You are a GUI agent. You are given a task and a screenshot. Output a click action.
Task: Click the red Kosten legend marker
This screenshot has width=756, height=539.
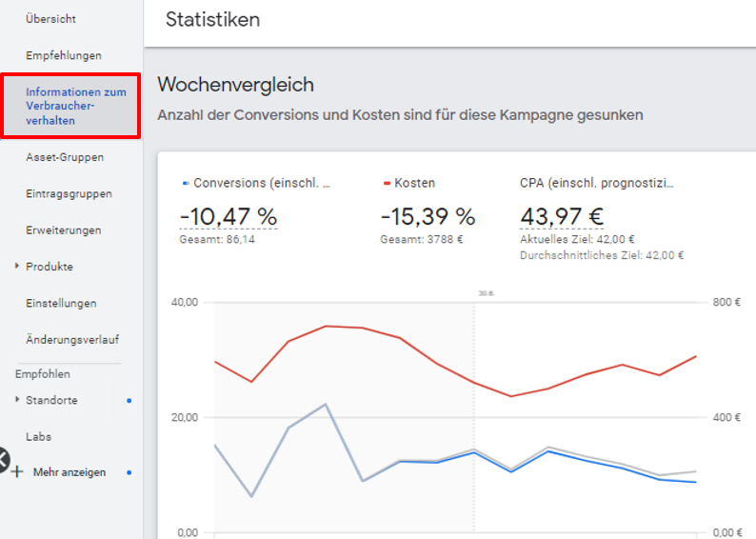[387, 183]
